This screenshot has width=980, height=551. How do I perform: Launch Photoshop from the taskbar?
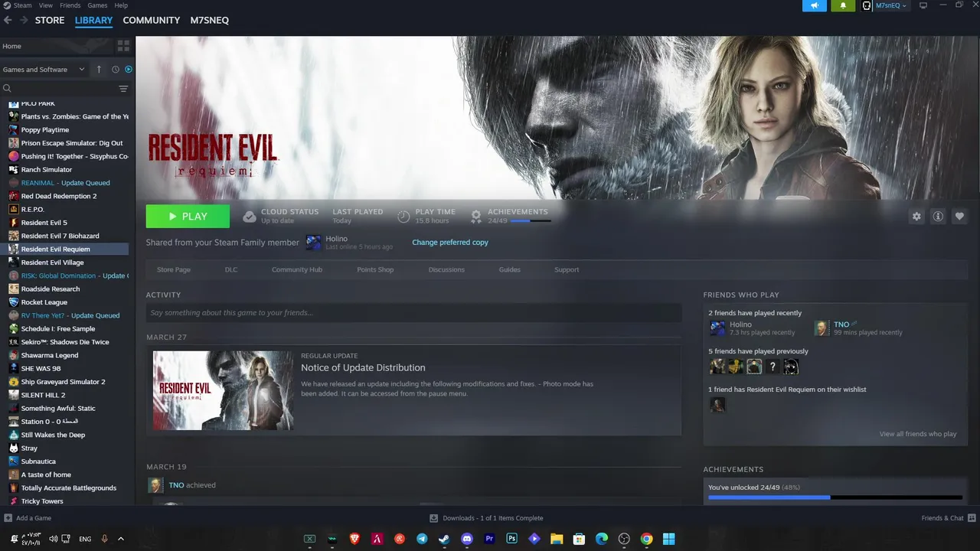511,539
